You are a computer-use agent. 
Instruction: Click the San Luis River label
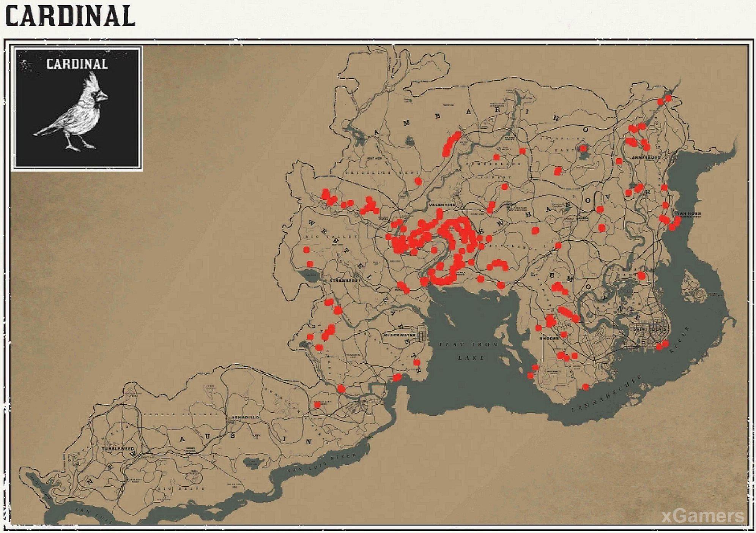[323, 462]
